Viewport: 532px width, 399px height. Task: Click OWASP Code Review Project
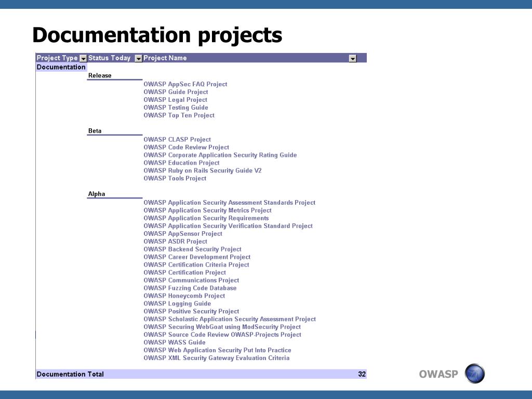click(187, 147)
